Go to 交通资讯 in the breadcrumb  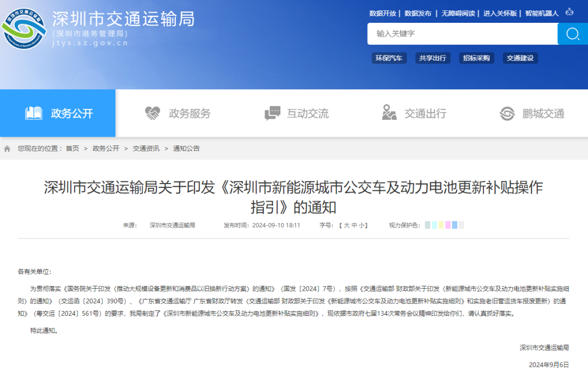point(146,149)
